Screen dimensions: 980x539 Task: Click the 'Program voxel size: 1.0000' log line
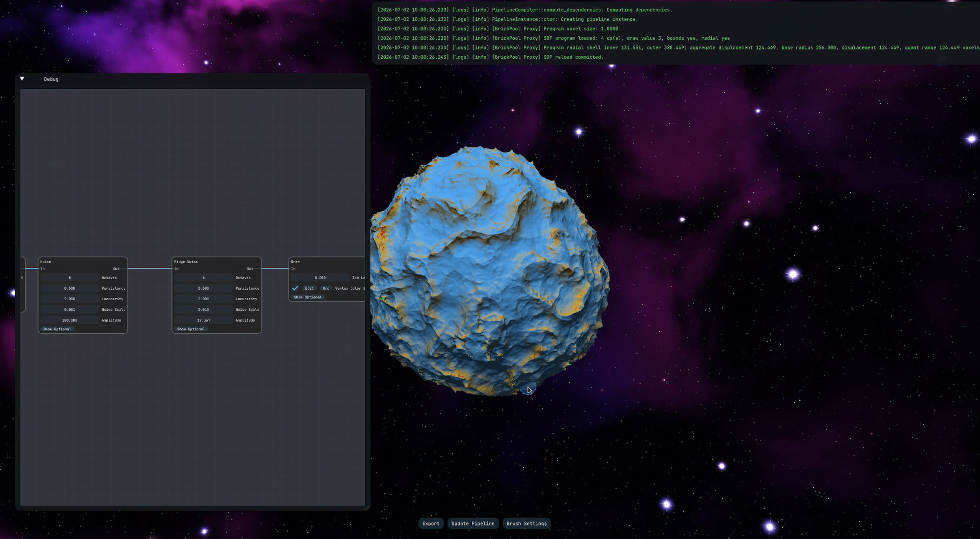coord(498,29)
